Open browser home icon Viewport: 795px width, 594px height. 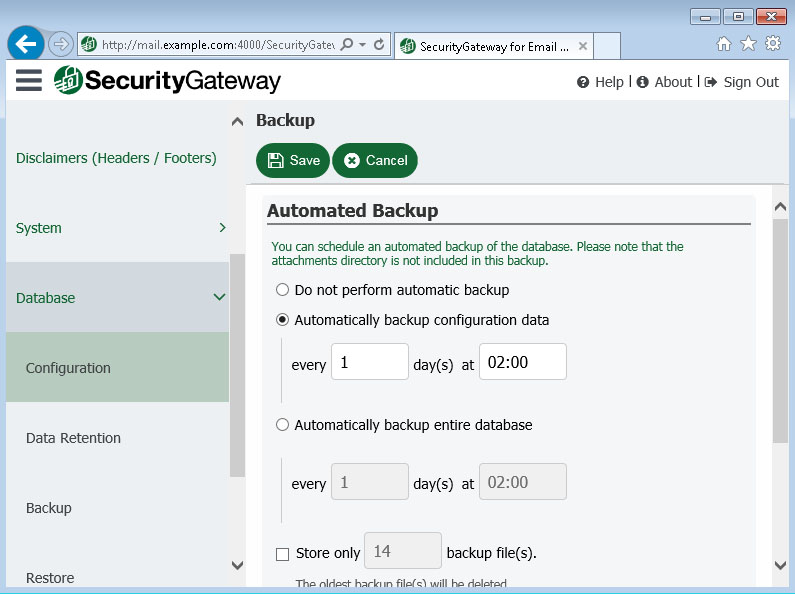pos(724,44)
